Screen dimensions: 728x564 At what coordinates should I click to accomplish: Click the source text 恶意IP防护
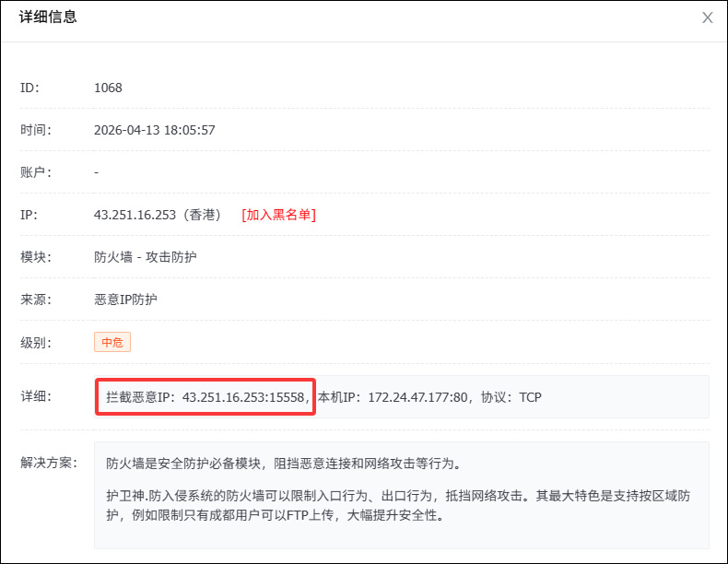tap(125, 300)
